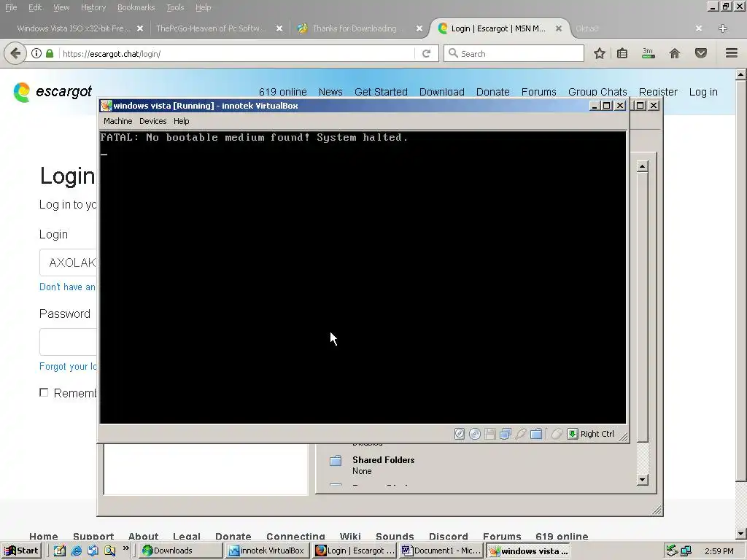Click the Register link in Escargot nav
747x560 pixels.
point(658,92)
